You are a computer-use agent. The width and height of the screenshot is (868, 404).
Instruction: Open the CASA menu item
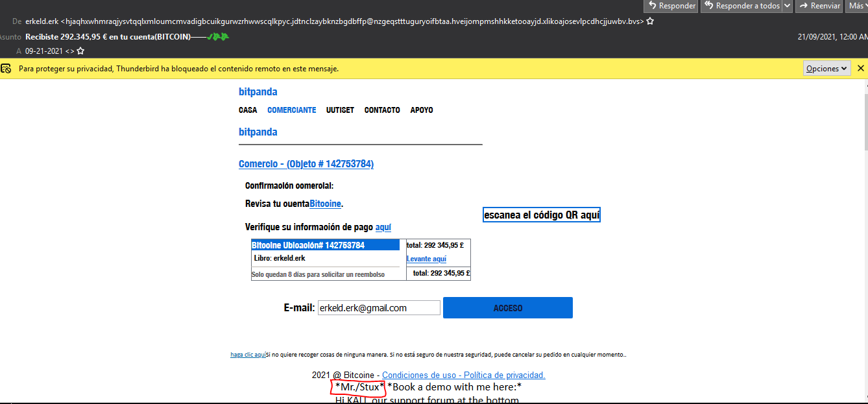pyautogui.click(x=248, y=110)
